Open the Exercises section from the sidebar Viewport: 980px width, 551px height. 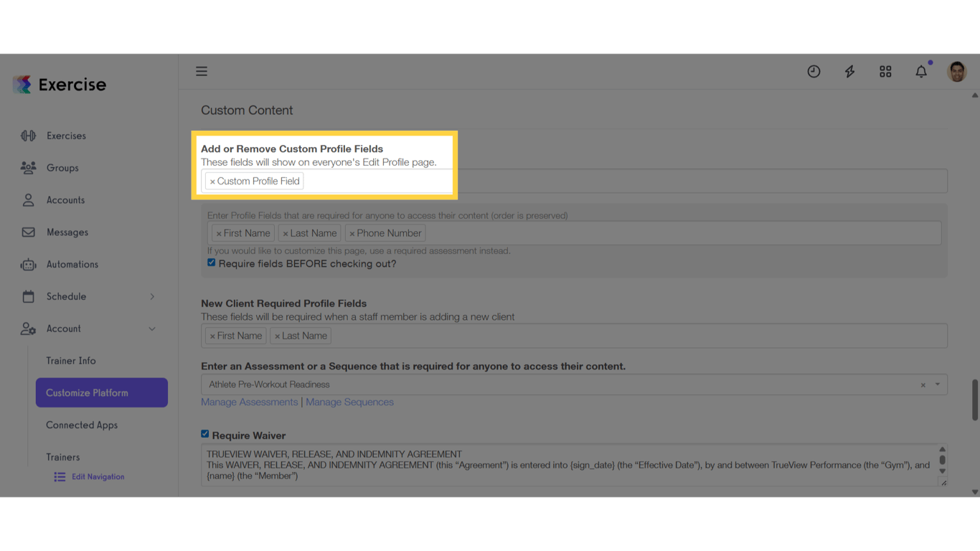(x=29, y=136)
